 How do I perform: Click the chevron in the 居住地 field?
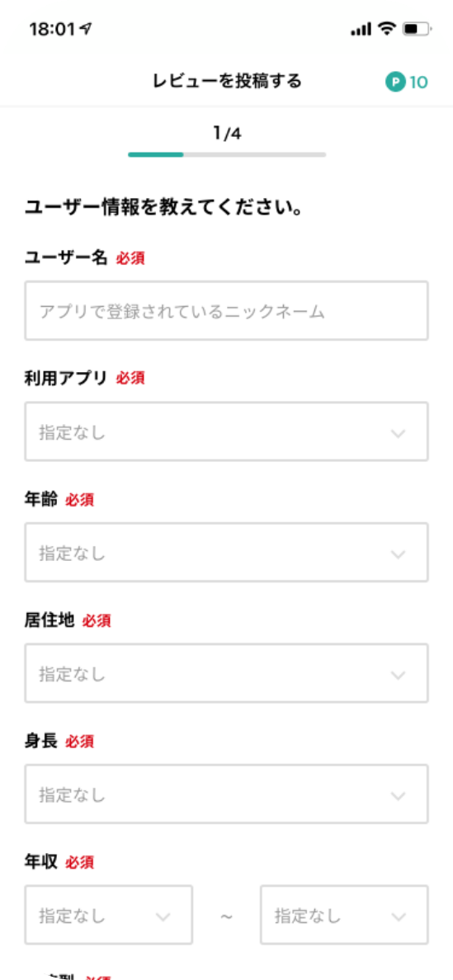pyautogui.click(x=398, y=675)
